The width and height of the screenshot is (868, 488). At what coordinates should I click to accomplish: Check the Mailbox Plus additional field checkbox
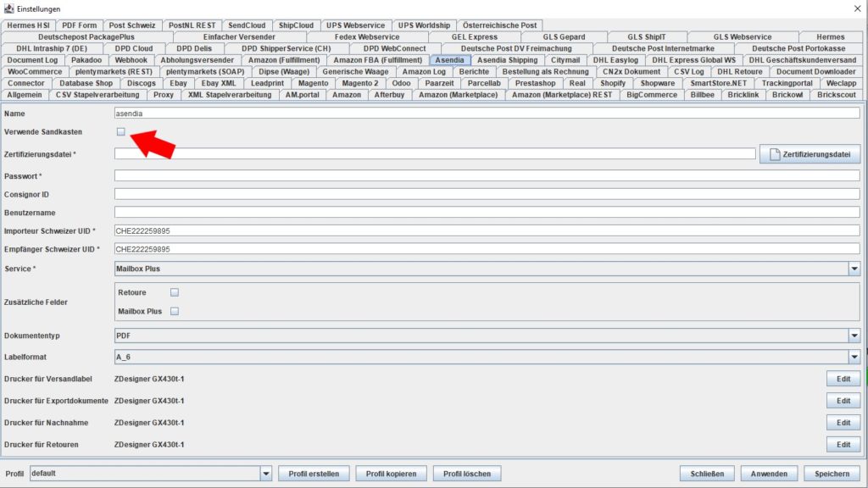(175, 311)
